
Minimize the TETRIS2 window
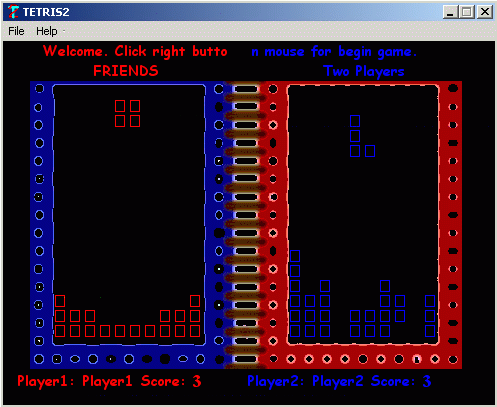pyautogui.click(x=450, y=12)
